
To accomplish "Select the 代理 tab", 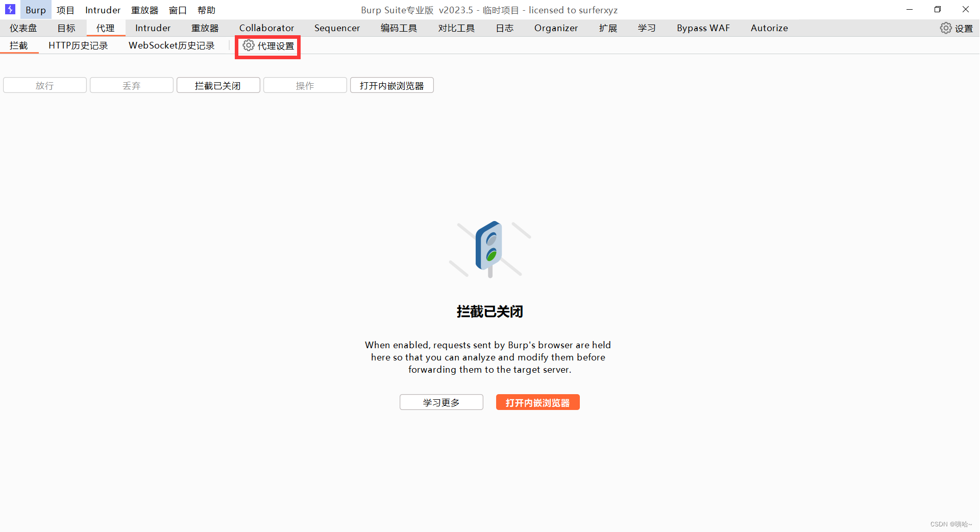I will coord(106,28).
